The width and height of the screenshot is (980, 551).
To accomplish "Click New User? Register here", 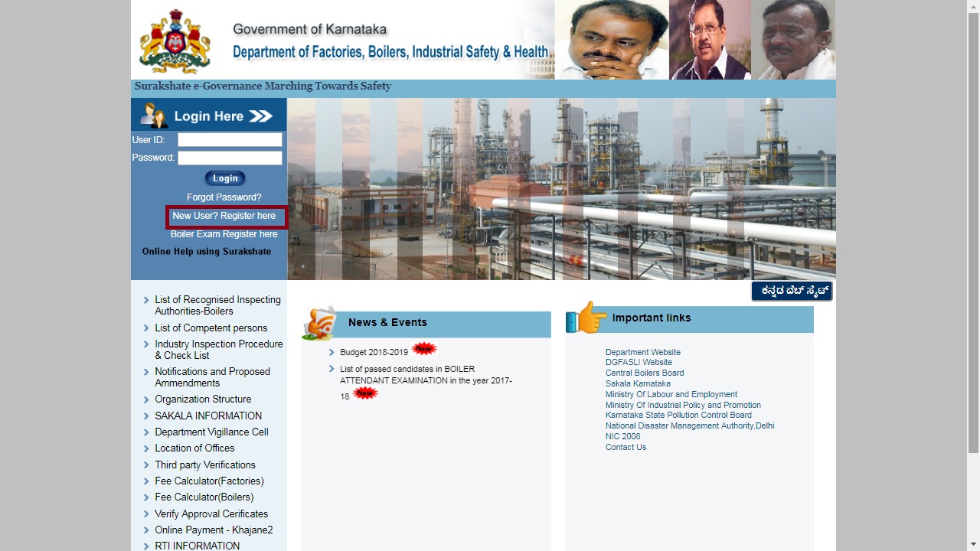I will [224, 216].
